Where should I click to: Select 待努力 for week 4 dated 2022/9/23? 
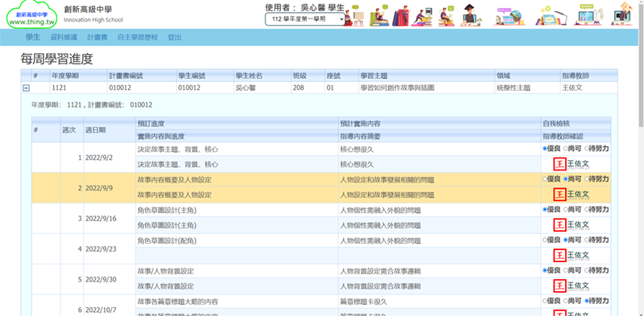click(587, 240)
